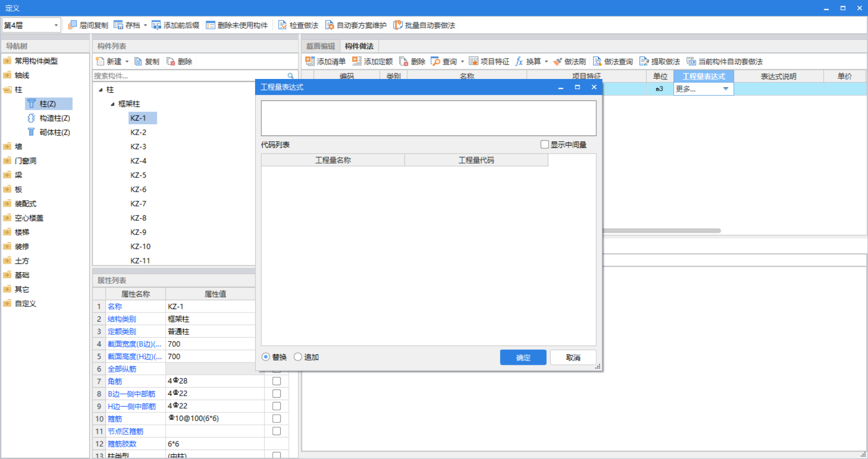The height and width of the screenshot is (459, 868).
Task: Click the 做法查询 icon
Action: (x=597, y=61)
